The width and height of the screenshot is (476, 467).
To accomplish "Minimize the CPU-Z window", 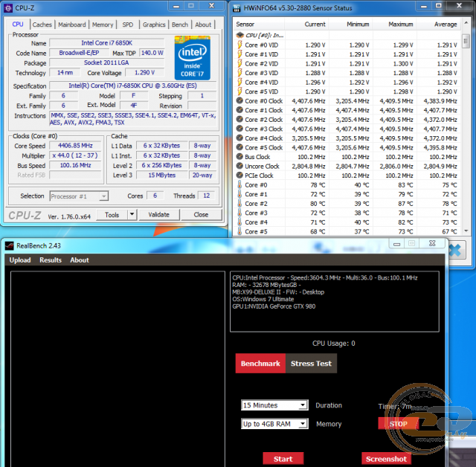I will coord(176,6).
